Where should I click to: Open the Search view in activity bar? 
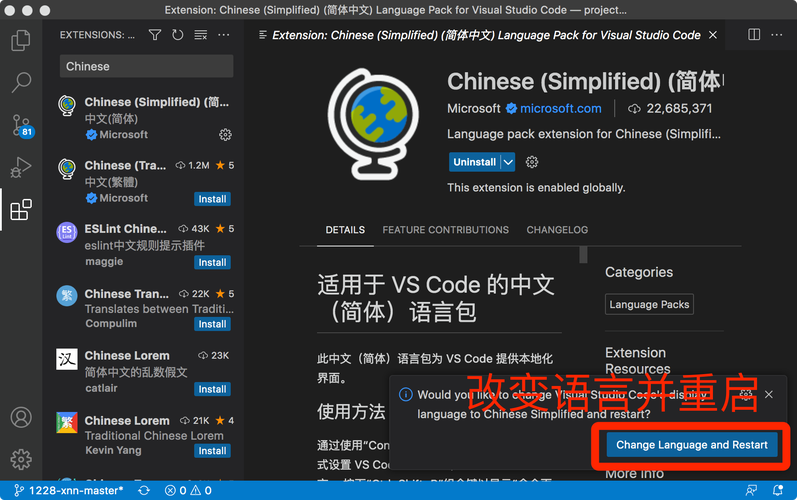tap(21, 82)
